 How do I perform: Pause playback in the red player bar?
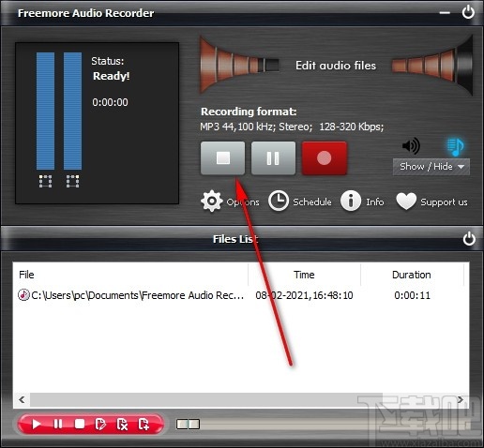[58, 424]
